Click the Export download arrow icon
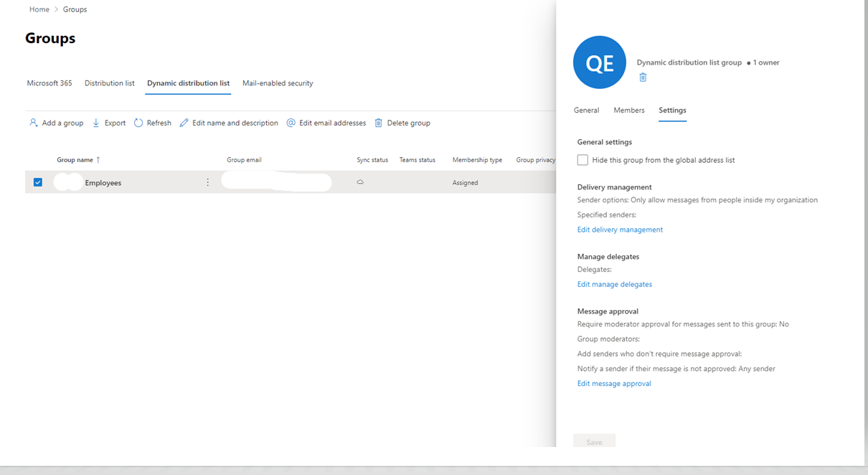 coord(96,123)
